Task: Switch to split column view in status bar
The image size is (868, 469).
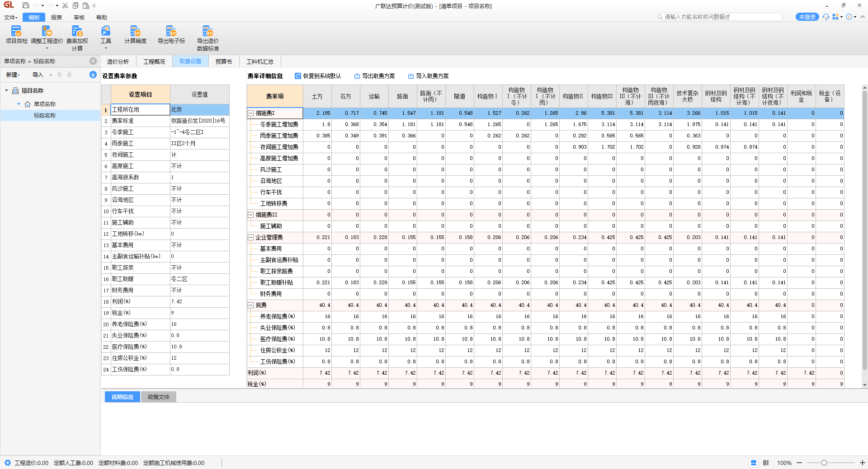Action: point(766,463)
